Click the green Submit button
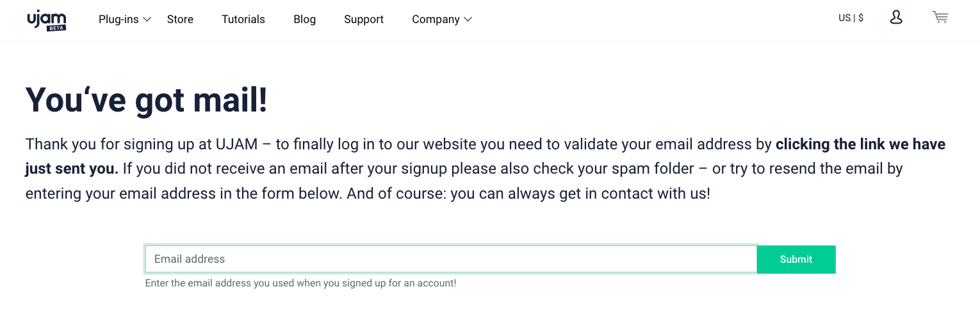 [x=796, y=260]
